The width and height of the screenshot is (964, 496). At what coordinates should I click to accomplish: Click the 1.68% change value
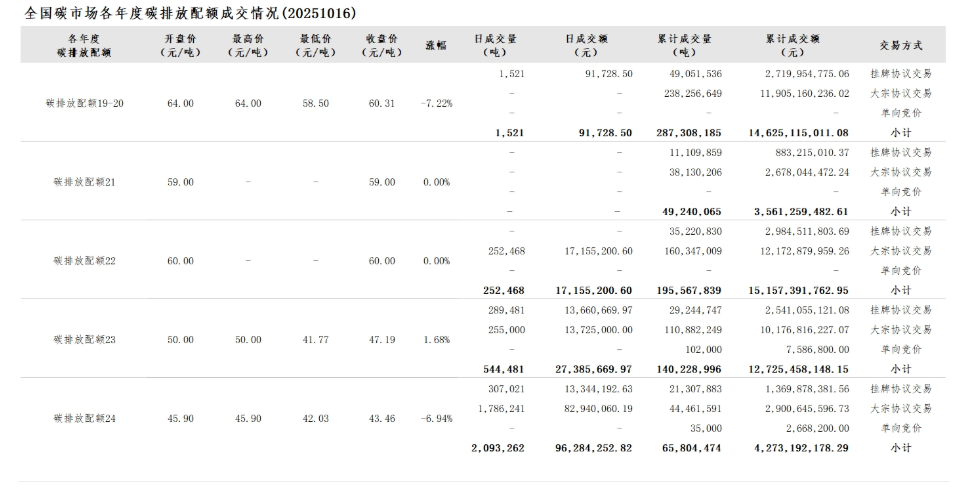click(437, 339)
